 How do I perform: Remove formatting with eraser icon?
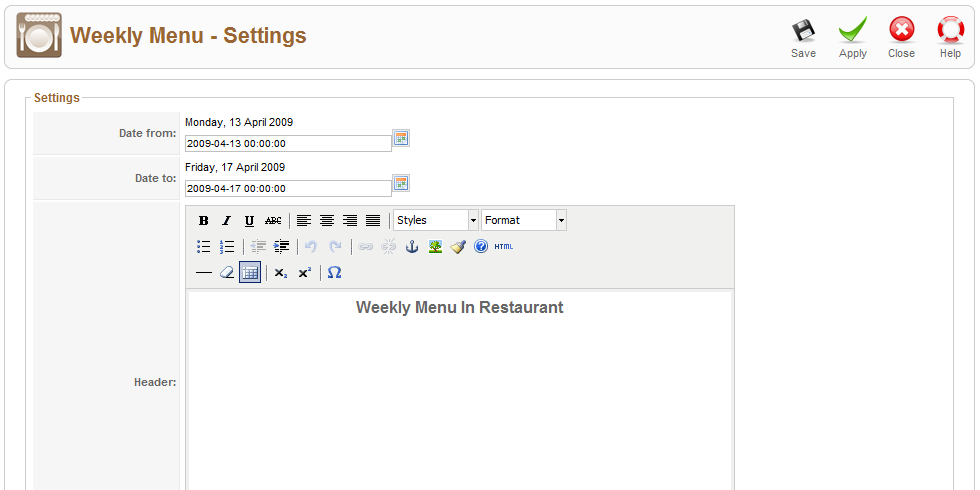(227, 272)
